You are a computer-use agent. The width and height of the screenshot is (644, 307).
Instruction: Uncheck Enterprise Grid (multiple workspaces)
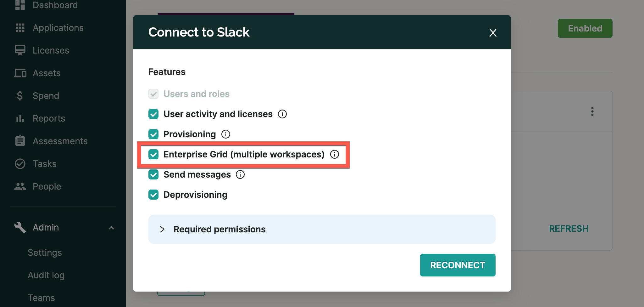point(153,154)
